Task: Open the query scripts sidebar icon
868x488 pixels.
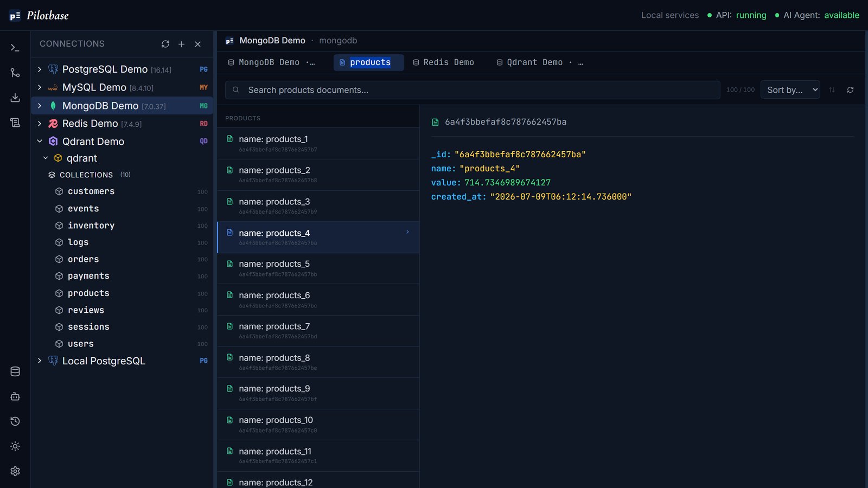Action: (x=15, y=123)
